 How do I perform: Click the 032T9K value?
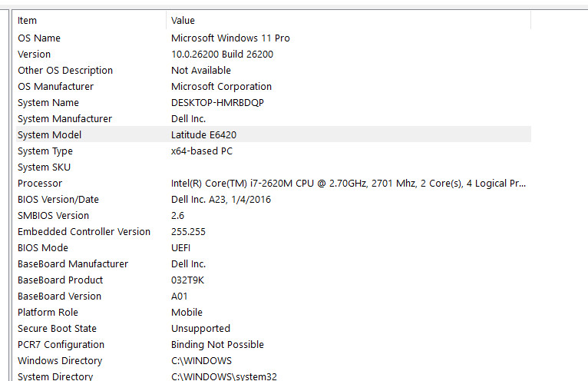pyautogui.click(x=187, y=280)
